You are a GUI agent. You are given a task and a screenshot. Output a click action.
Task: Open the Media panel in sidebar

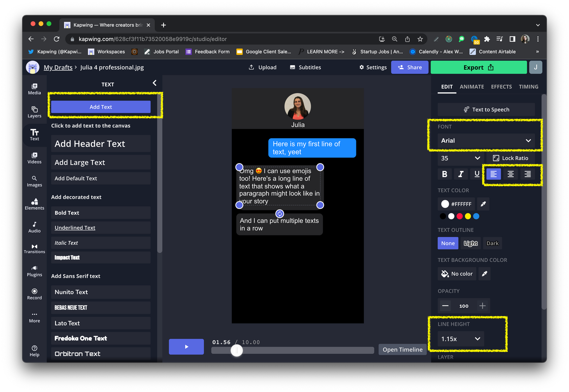(x=34, y=89)
